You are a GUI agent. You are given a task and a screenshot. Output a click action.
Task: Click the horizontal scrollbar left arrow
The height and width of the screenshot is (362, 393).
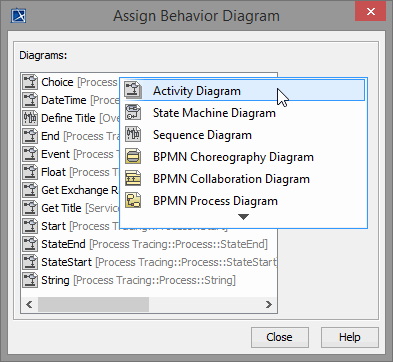pyautogui.click(x=29, y=304)
